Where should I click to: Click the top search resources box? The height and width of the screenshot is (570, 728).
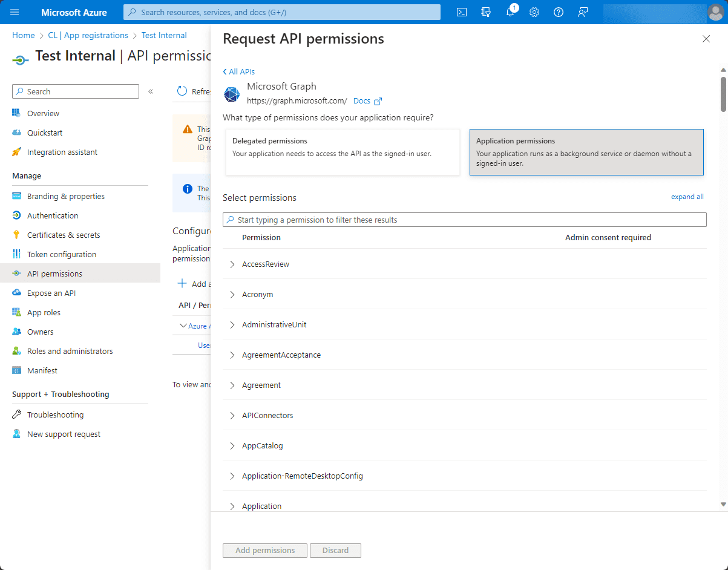pos(282,12)
